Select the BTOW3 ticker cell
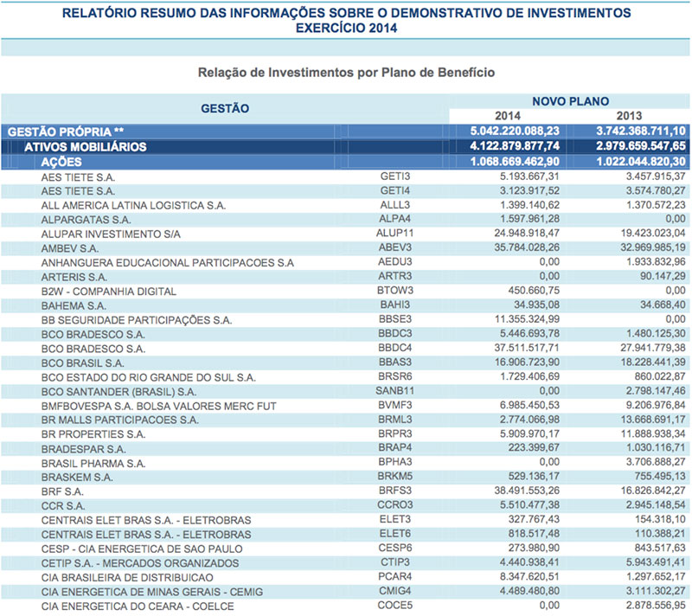The width and height of the screenshot is (692, 616). [396, 292]
